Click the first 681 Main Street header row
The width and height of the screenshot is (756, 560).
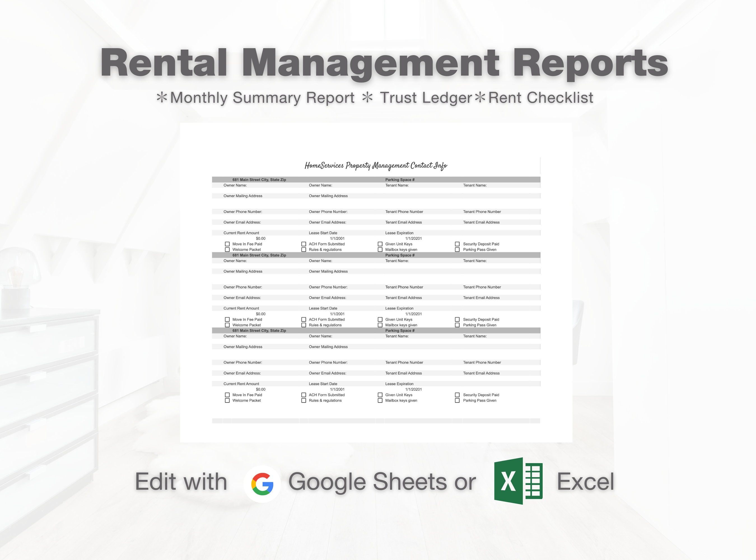[x=259, y=180]
